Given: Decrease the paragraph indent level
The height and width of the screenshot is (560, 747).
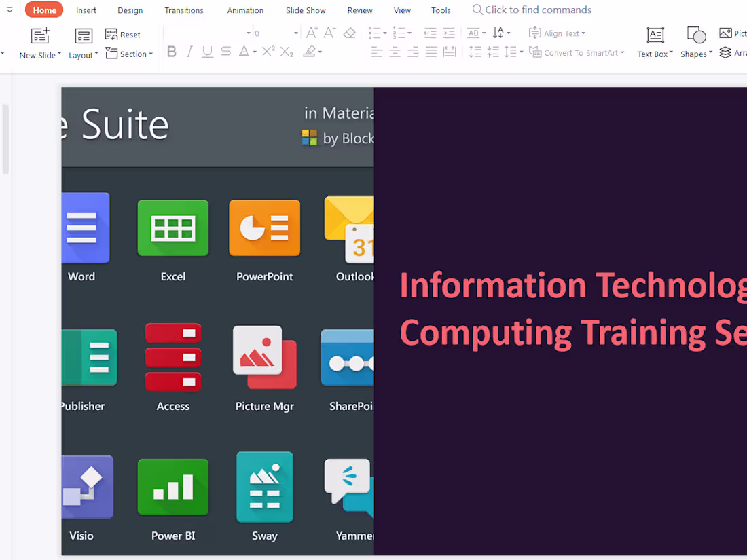Looking at the screenshot, I should point(430,33).
